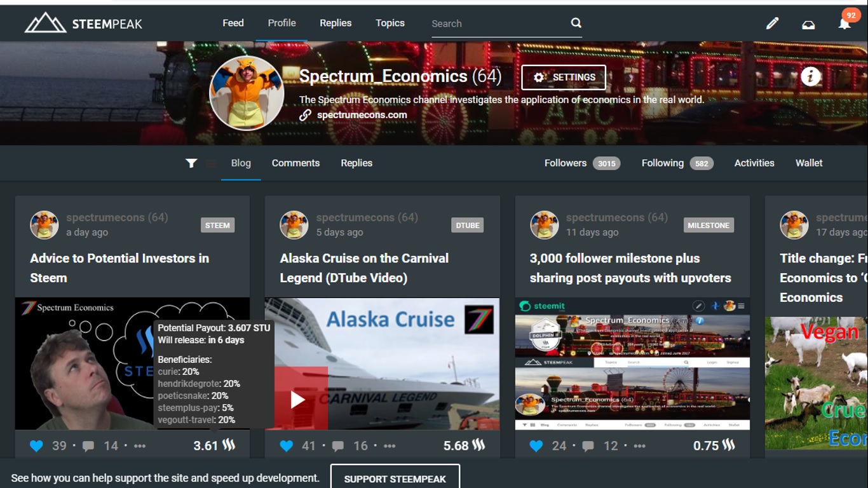
Task: Open the Vegan goats post thumbnail
Action: 817,383
